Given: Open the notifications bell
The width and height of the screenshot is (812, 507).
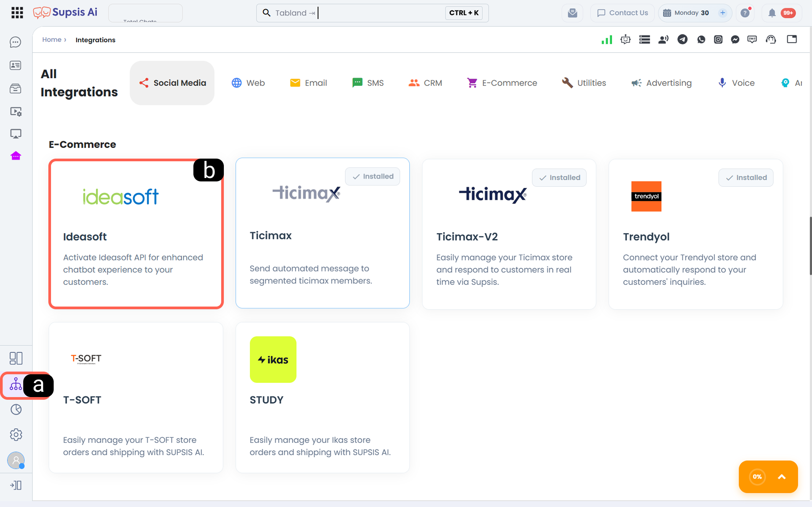Looking at the screenshot, I should pyautogui.click(x=772, y=13).
